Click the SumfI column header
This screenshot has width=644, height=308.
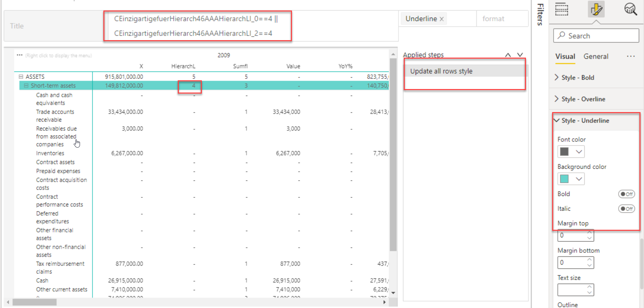[x=240, y=66]
